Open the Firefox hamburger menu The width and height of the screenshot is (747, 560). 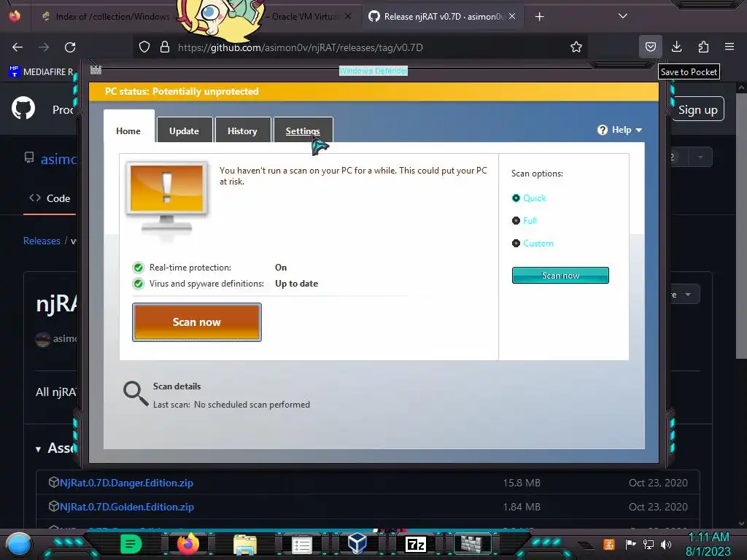pyautogui.click(x=729, y=47)
